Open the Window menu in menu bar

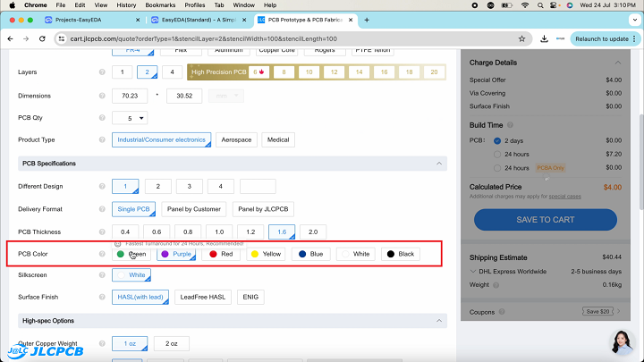244,5
